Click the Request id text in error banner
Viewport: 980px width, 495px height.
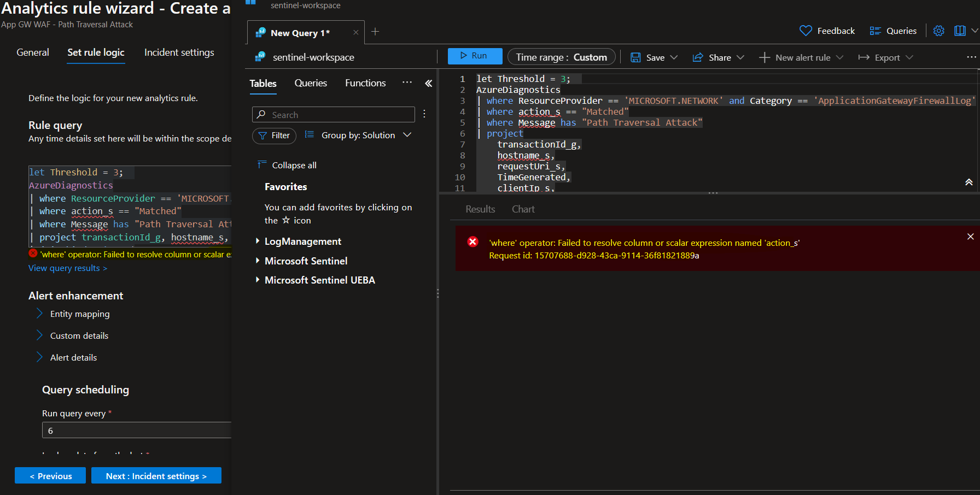(x=594, y=256)
